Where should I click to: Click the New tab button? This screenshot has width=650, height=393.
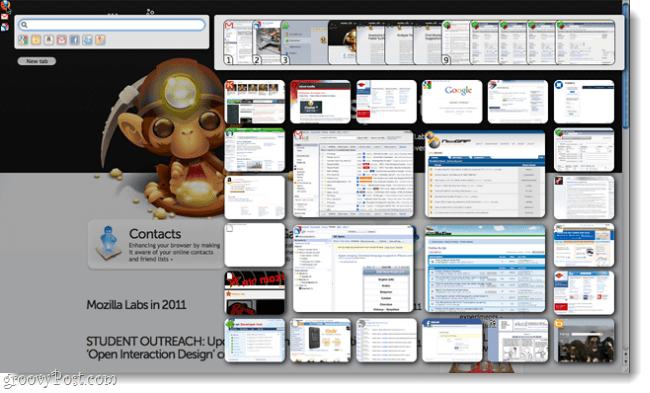click(37, 61)
